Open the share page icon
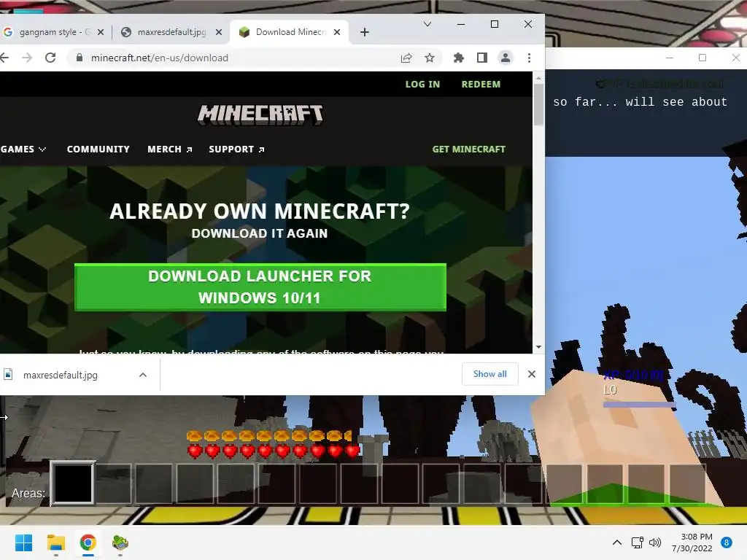Viewport: 747px width, 560px height. point(406,58)
